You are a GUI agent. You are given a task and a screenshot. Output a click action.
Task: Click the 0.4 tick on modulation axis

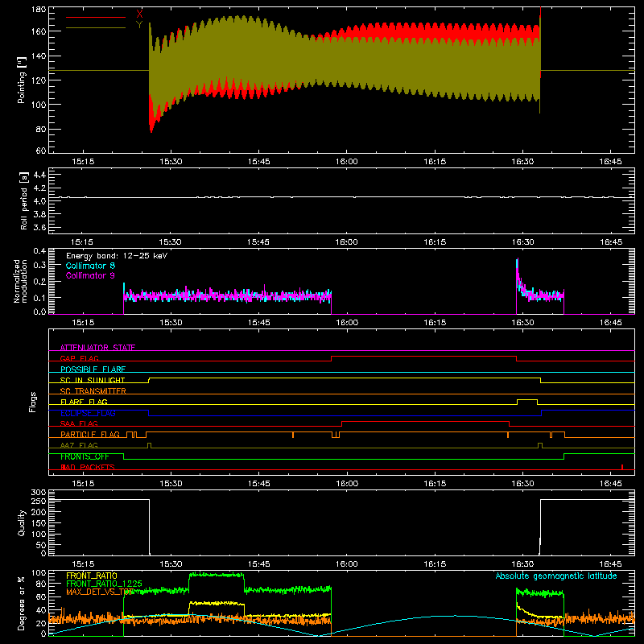pyautogui.click(x=39, y=251)
